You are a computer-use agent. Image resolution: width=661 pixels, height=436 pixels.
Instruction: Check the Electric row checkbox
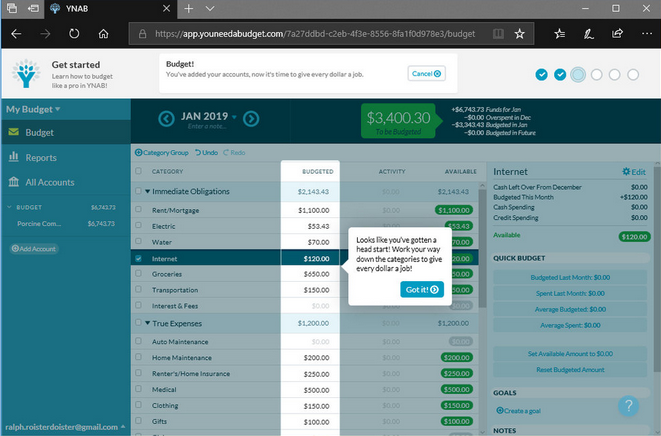(x=138, y=225)
